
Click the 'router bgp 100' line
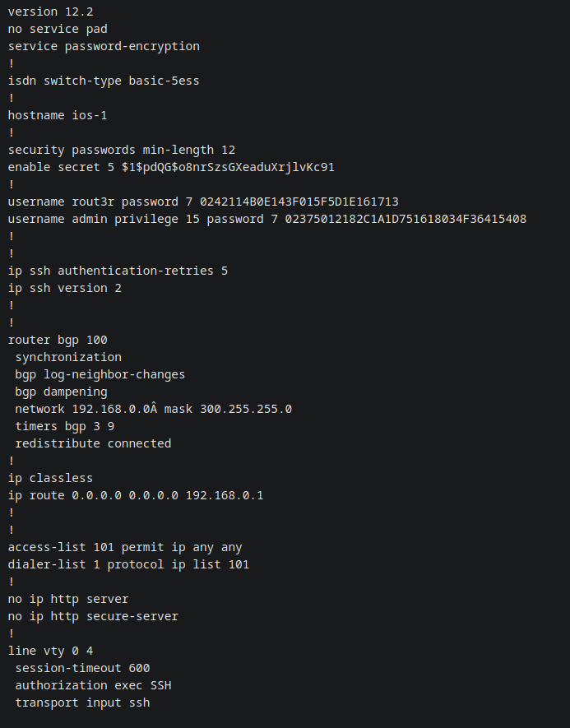(58, 340)
